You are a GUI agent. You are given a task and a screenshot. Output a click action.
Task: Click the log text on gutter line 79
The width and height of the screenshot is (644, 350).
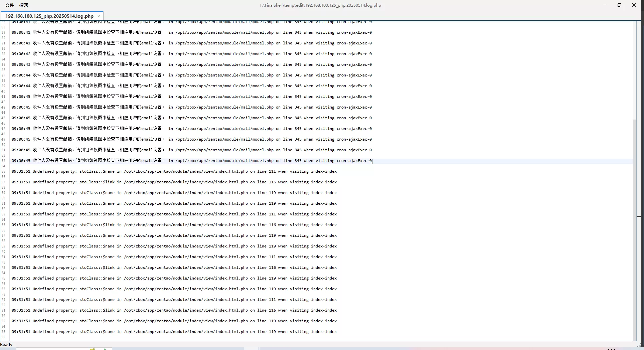(x=174, y=300)
